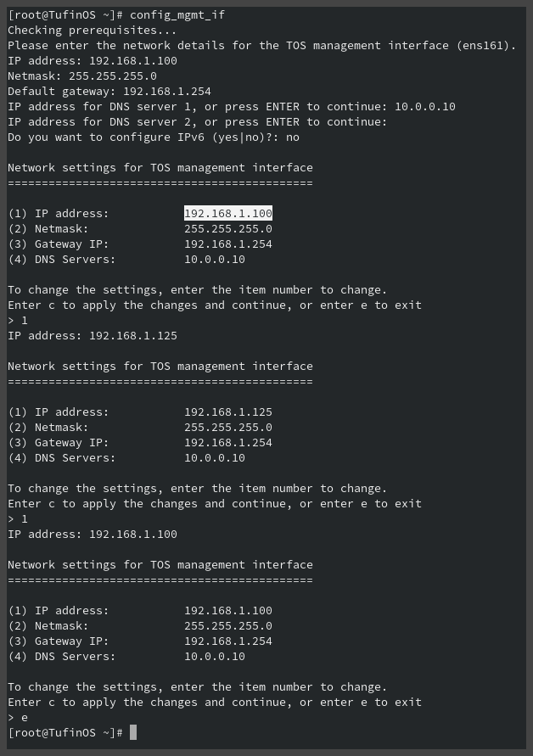Click the terminal cursor at the last prompt

coord(133,732)
